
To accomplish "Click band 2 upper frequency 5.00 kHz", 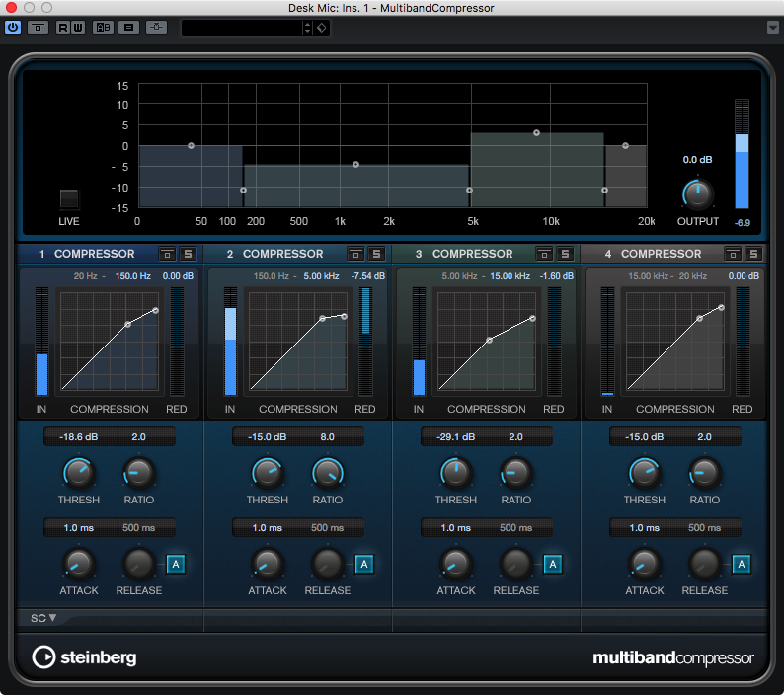I will [321, 276].
